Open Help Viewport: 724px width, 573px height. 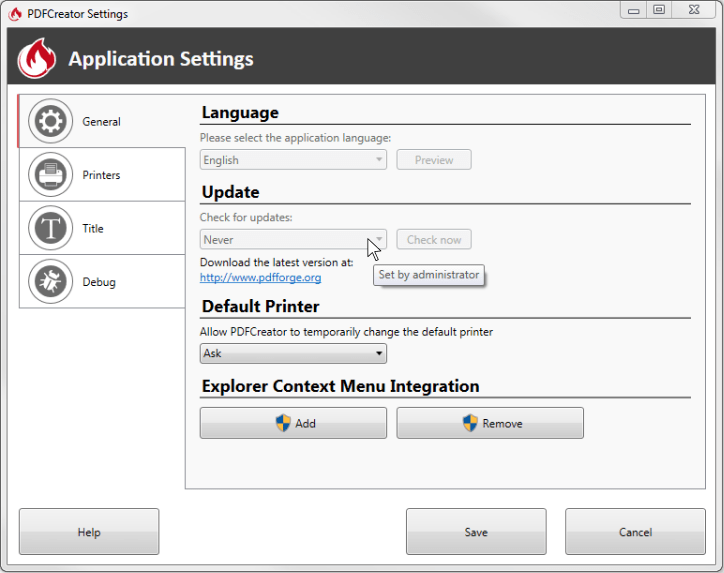coord(89,532)
